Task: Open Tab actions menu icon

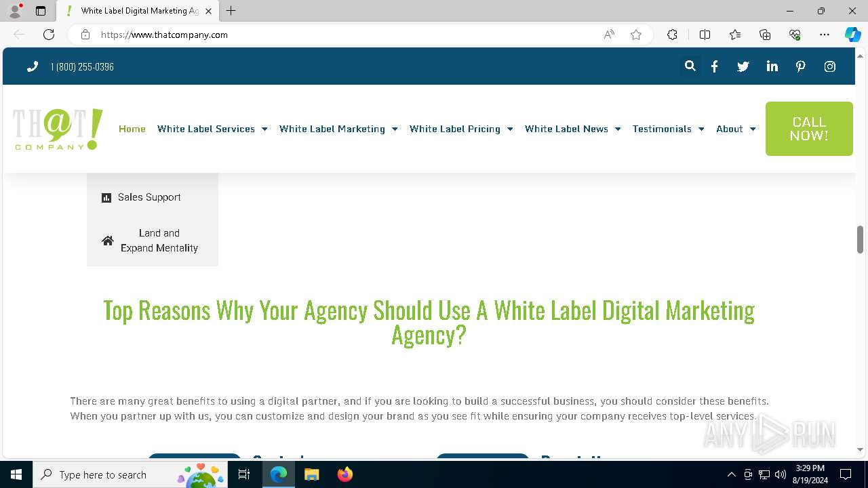Action: tap(41, 11)
